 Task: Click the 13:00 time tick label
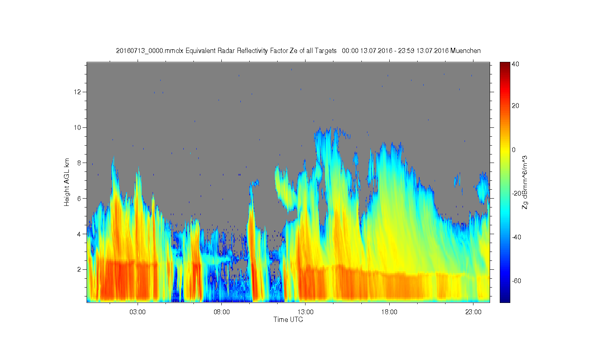tap(306, 312)
